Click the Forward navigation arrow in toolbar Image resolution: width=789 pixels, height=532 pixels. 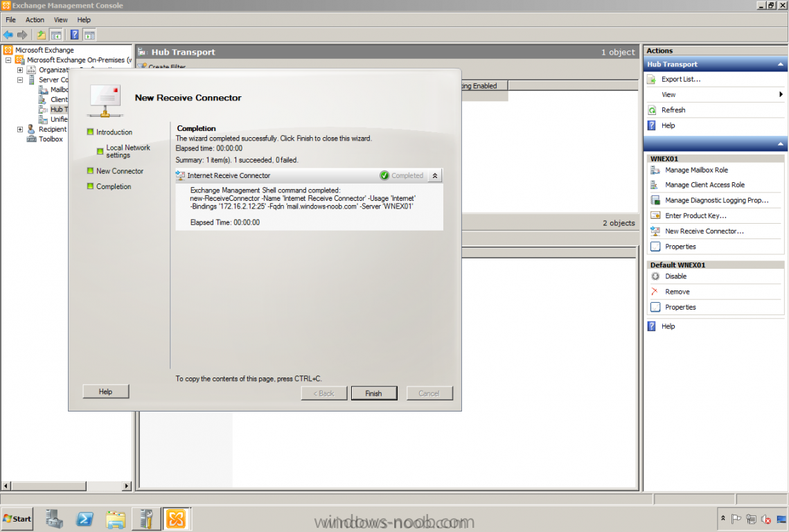click(x=22, y=35)
